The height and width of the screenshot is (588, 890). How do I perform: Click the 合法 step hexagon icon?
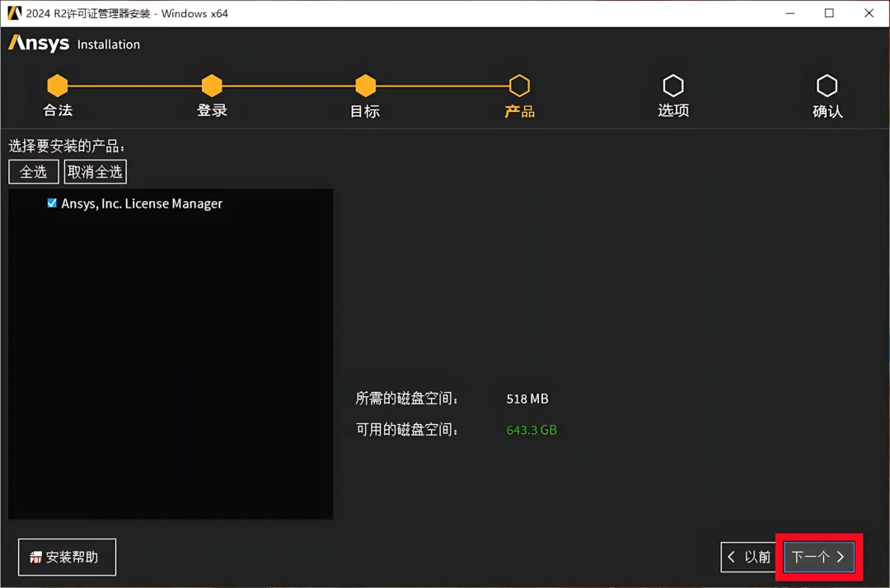pos(58,86)
